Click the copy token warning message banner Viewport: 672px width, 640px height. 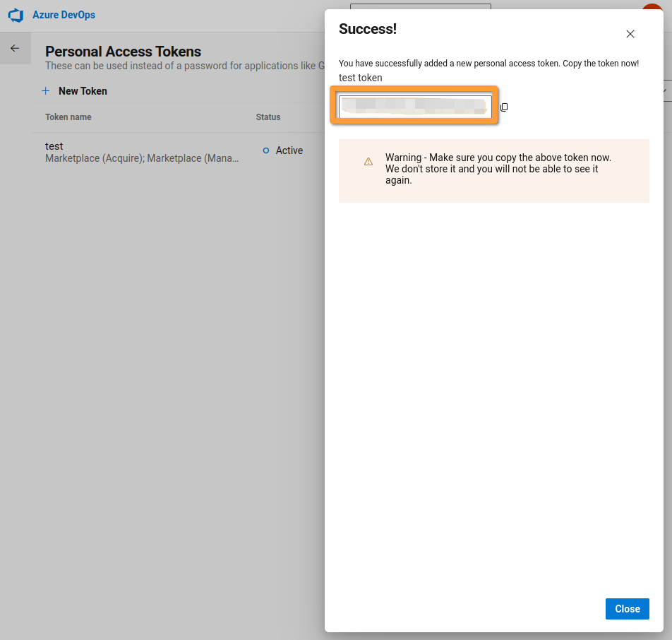[493, 171]
